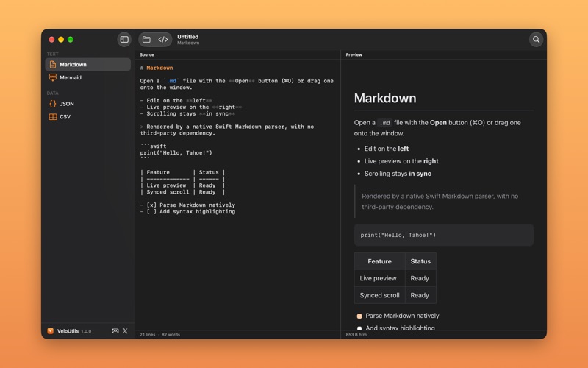
Task: Click the Ready cell beside Live preview
Action: 420,278
